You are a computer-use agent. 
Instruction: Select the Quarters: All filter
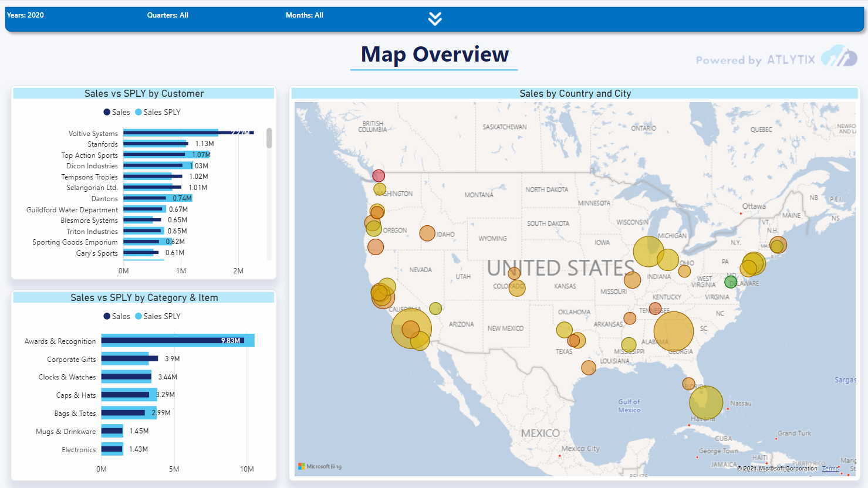168,15
